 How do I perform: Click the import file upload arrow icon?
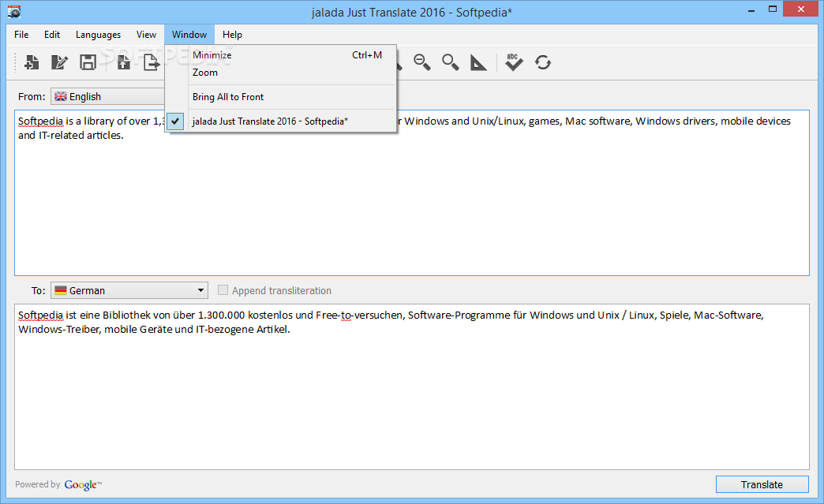click(123, 62)
